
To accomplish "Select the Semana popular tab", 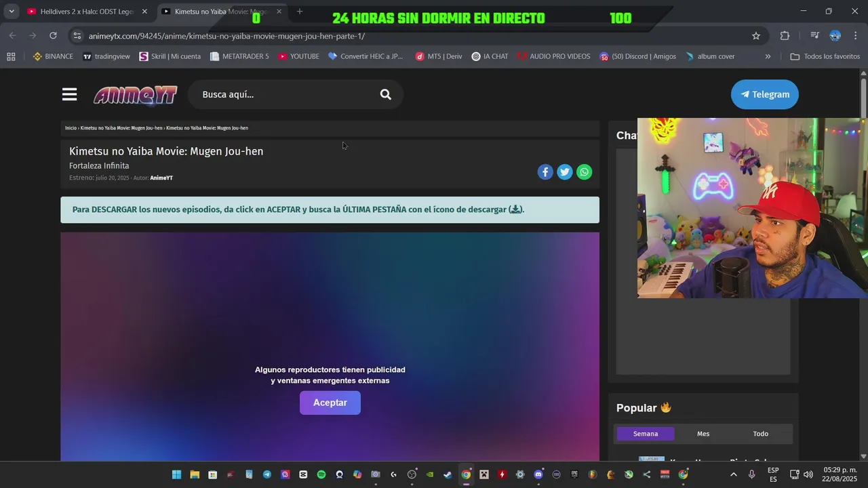I will tap(646, 434).
